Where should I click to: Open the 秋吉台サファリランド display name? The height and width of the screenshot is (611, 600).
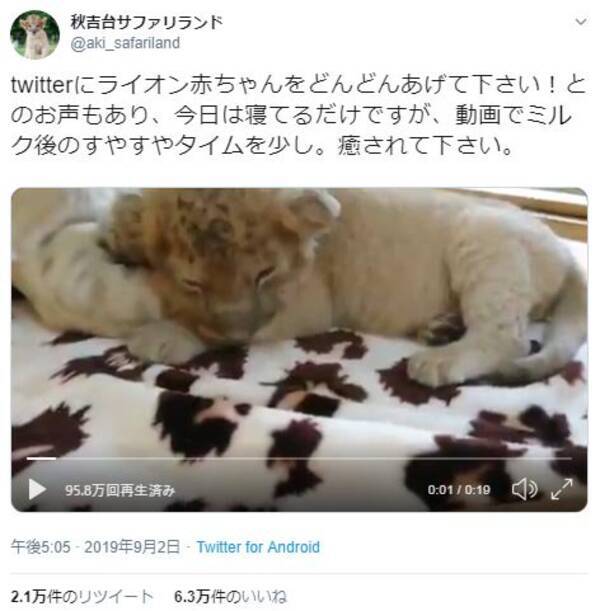146,23
